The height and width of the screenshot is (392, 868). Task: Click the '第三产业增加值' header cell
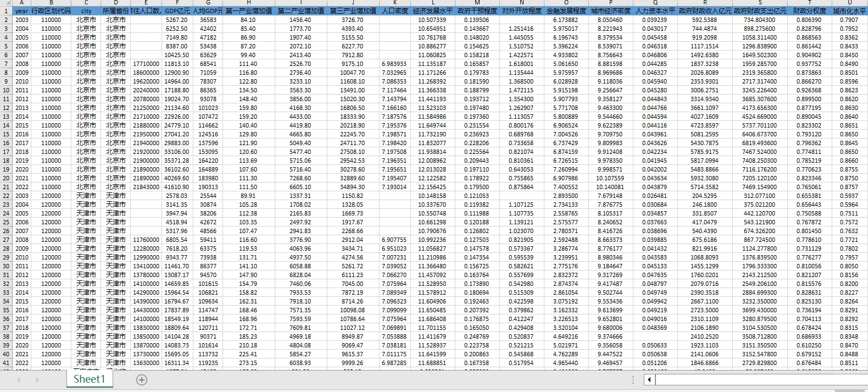[x=353, y=11]
